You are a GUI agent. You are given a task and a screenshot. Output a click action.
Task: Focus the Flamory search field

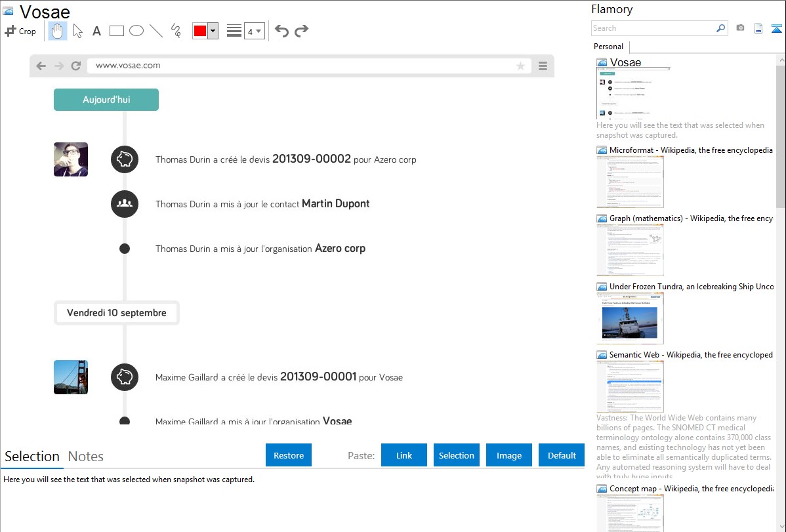(653, 28)
